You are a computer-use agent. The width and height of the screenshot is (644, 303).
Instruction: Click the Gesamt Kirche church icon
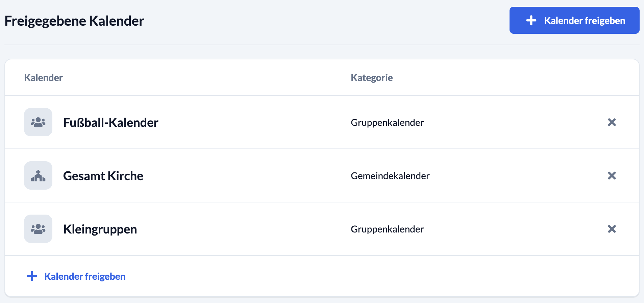click(38, 175)
